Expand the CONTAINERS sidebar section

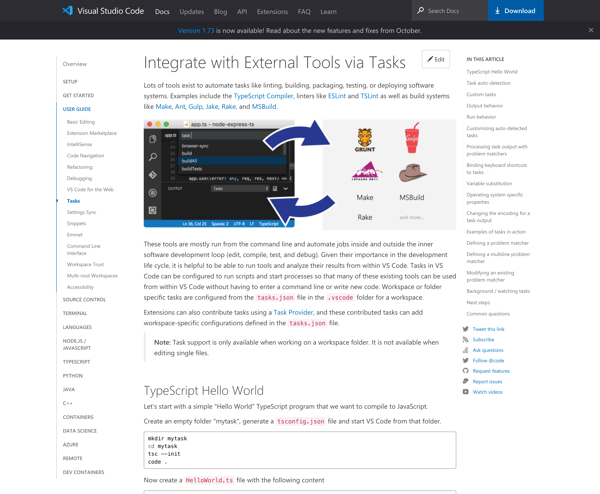tap(78, 417)
